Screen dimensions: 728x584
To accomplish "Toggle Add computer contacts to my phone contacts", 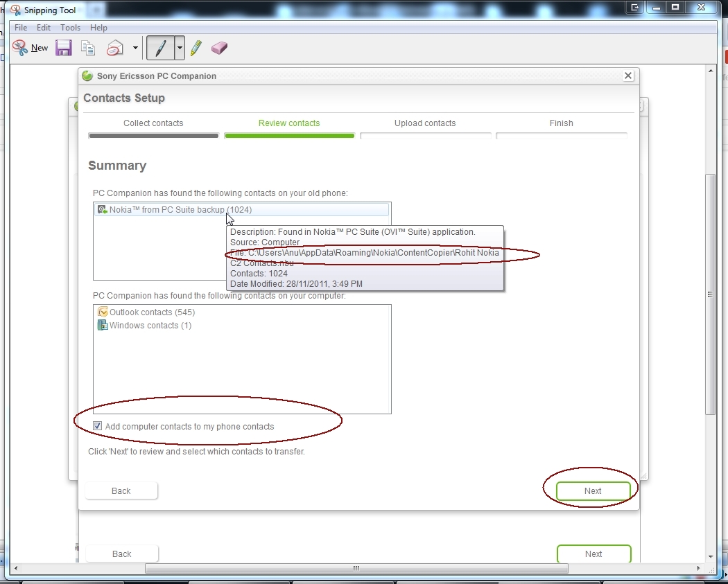I will pyautogui.click(x=98, y=426).
